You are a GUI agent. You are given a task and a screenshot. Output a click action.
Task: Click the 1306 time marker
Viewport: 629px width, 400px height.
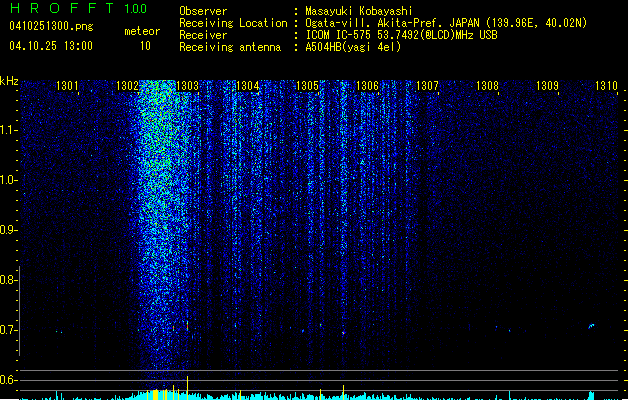(x=367, y=86)
